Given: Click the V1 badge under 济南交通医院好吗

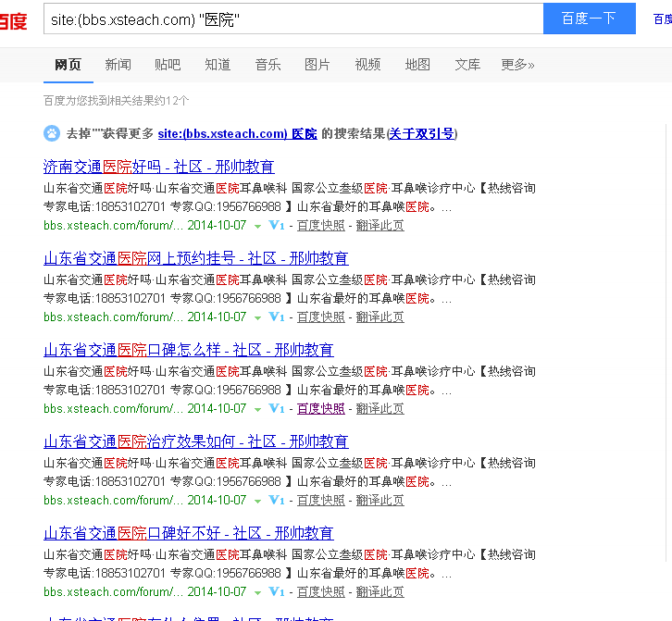Looking at the screenshot, I should (277, 225).
